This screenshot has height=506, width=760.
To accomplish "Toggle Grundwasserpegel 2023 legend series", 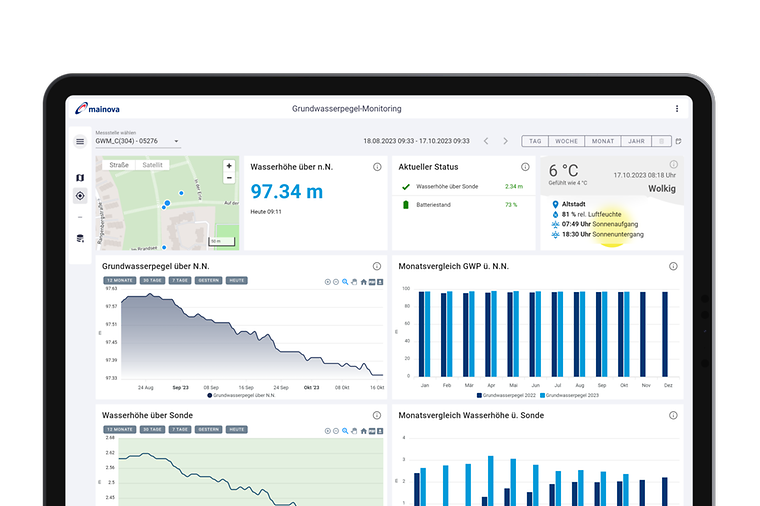I will click(570, 395).
